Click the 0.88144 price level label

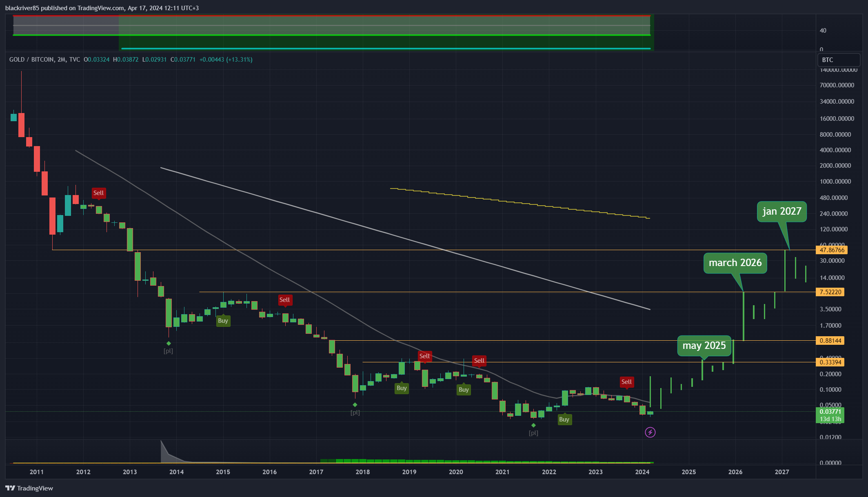830,340
